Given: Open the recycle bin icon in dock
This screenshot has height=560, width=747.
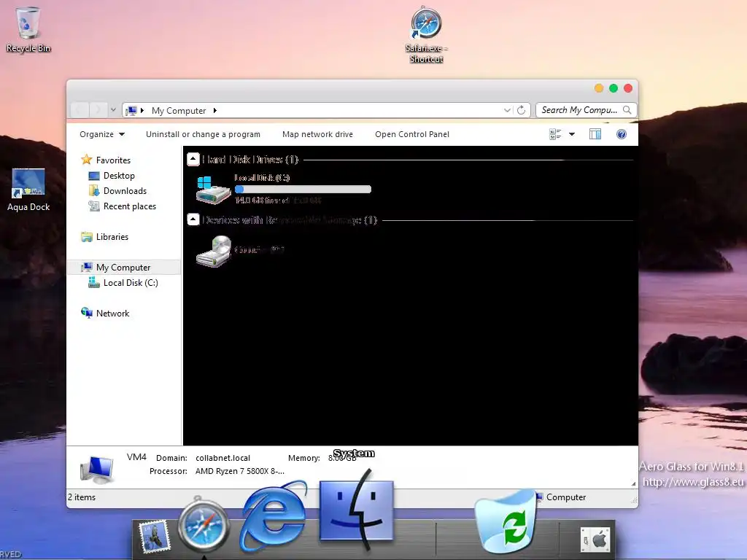Looking at the screenshot, I should 506,520.
